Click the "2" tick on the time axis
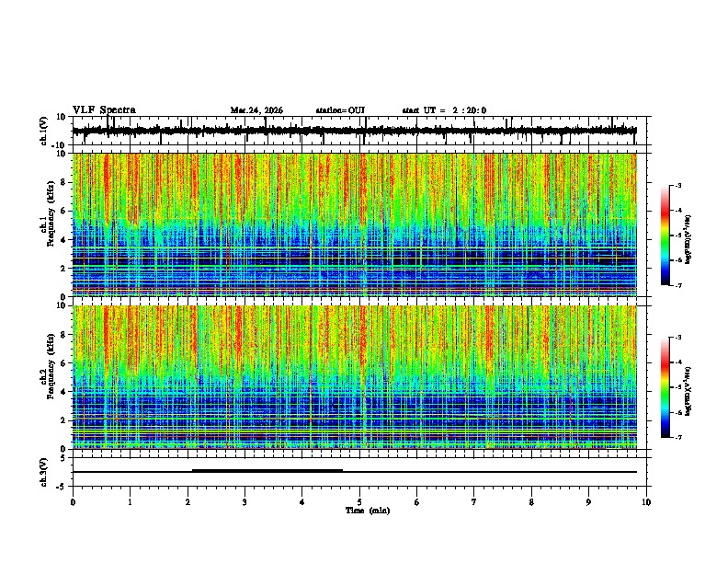Image resolution: width=728 pixels, height=563 pixels. (x=188, y=502)
